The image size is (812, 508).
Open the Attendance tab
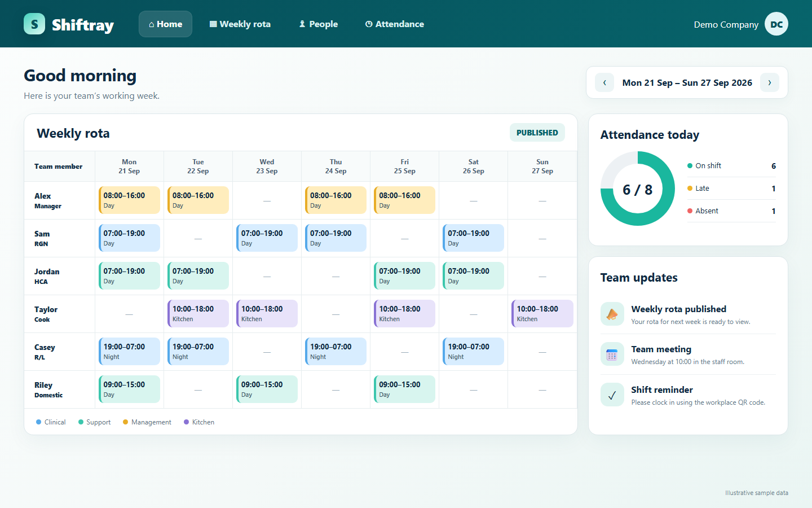(x=395, y=24)
